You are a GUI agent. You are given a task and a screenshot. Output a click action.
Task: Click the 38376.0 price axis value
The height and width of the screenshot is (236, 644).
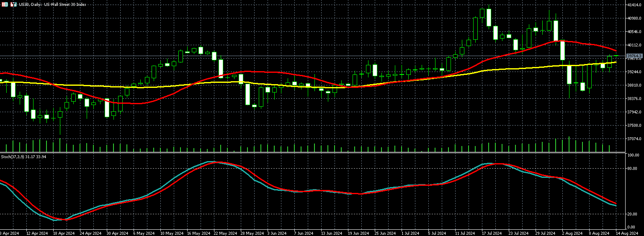[635, 99]
